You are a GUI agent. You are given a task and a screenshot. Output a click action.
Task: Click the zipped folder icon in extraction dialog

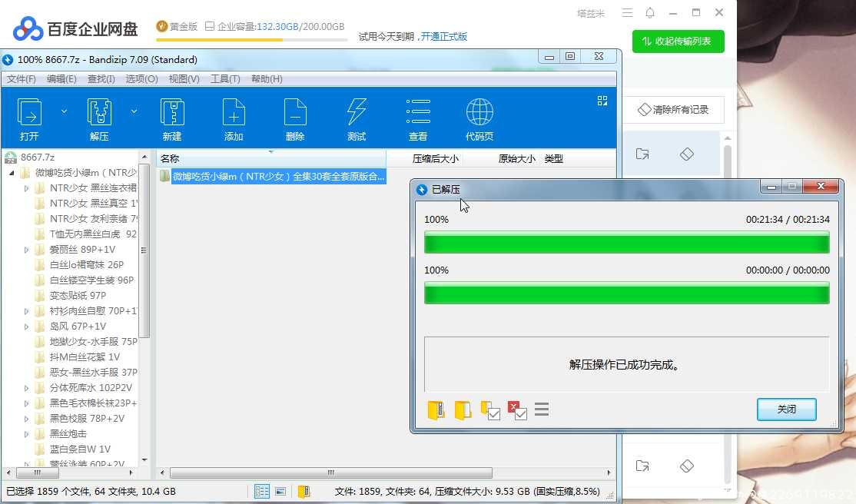pos(436,409)
